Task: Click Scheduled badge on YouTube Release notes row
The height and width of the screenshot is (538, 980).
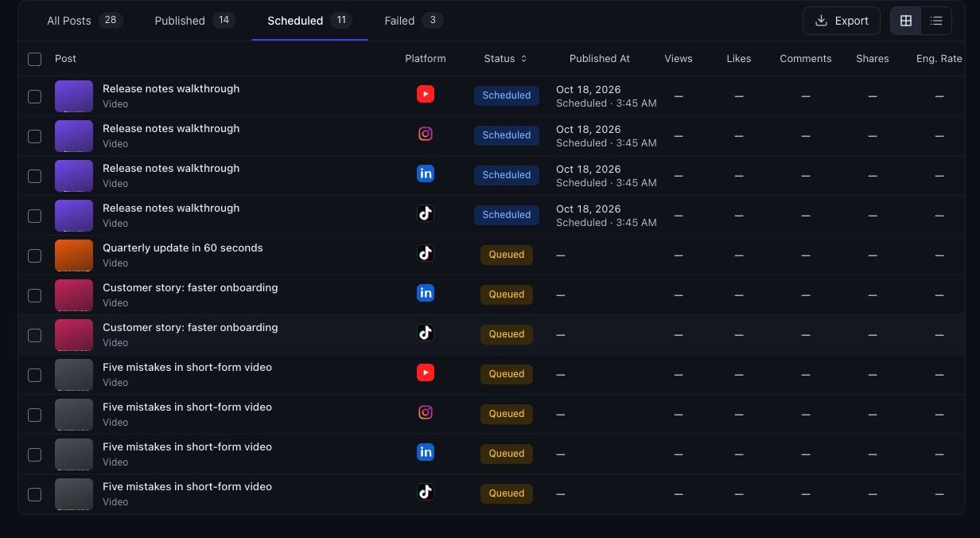Action: [x=507, y=96]
